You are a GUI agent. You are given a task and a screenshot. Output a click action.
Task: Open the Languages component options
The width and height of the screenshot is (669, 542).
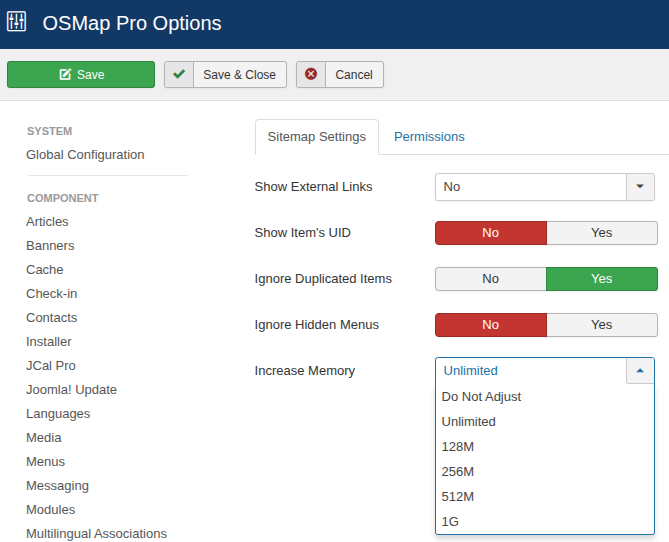(x=58, y=414)
